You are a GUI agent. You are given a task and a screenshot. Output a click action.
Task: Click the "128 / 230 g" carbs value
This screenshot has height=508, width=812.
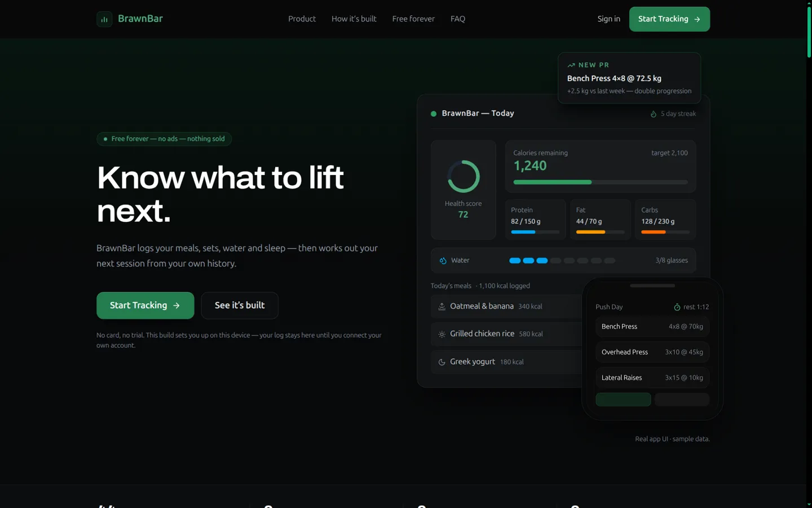pos(657,221)
